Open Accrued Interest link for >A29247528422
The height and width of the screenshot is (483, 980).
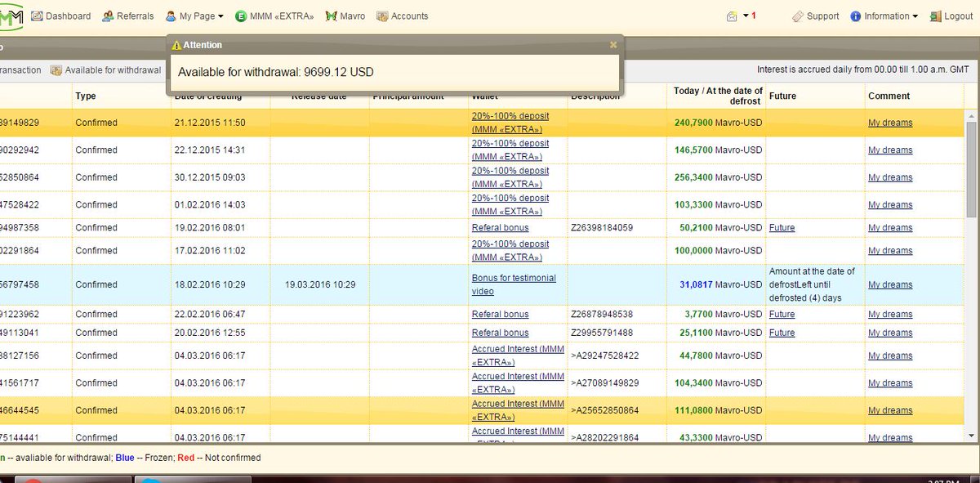[518, 356]
